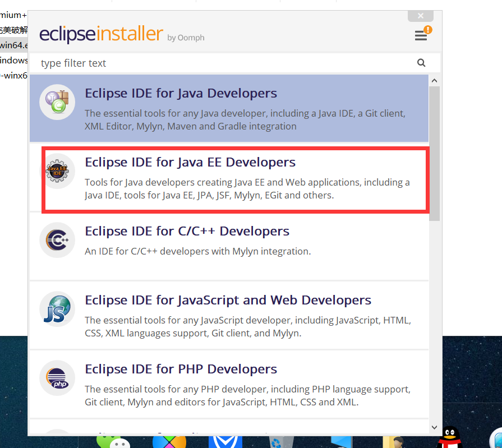
Task: Select the 'indows' file in background window
Action: 14,60
